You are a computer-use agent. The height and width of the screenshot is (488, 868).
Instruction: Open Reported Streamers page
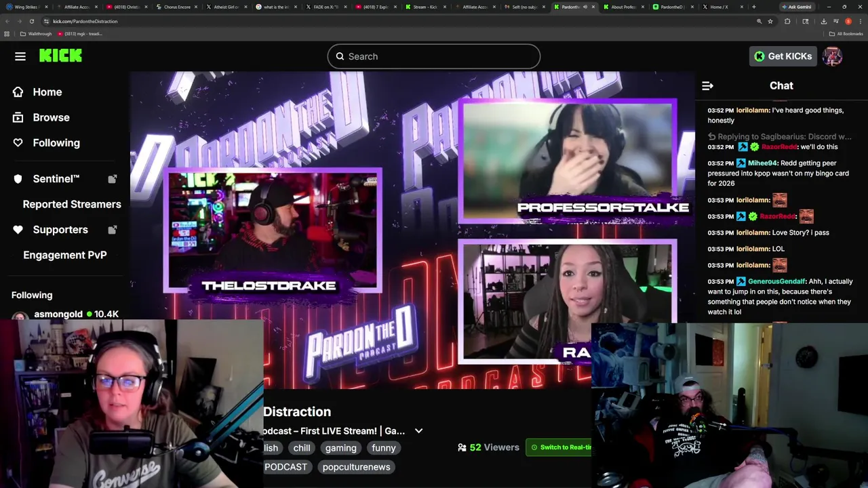(x=72, y=204)
